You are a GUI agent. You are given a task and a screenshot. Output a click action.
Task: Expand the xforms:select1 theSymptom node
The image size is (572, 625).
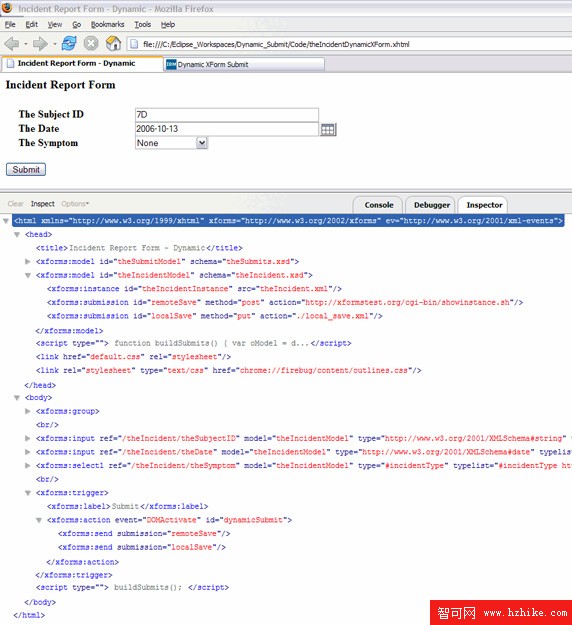[28, 465]
